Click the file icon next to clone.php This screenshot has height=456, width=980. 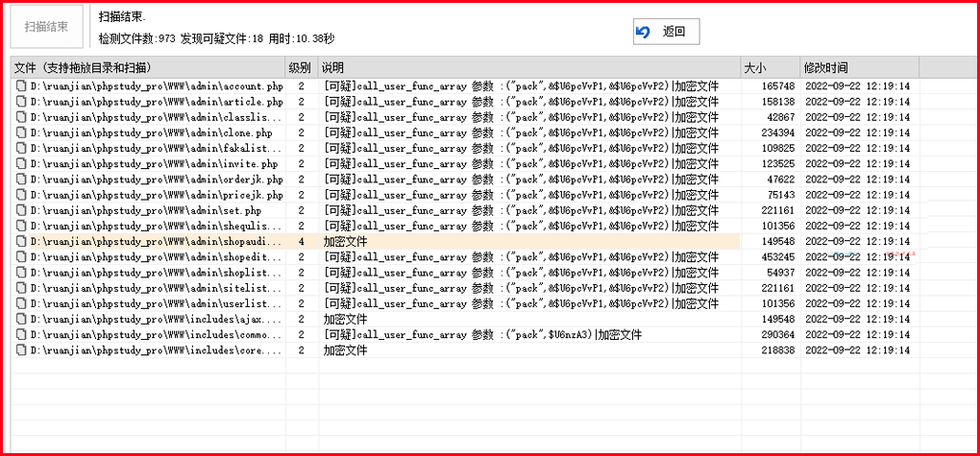coord(20,132)
